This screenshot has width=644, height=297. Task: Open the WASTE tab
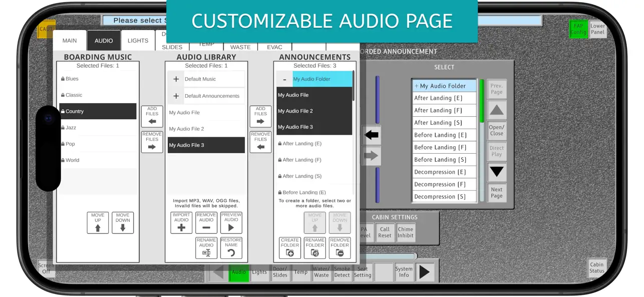240,47
